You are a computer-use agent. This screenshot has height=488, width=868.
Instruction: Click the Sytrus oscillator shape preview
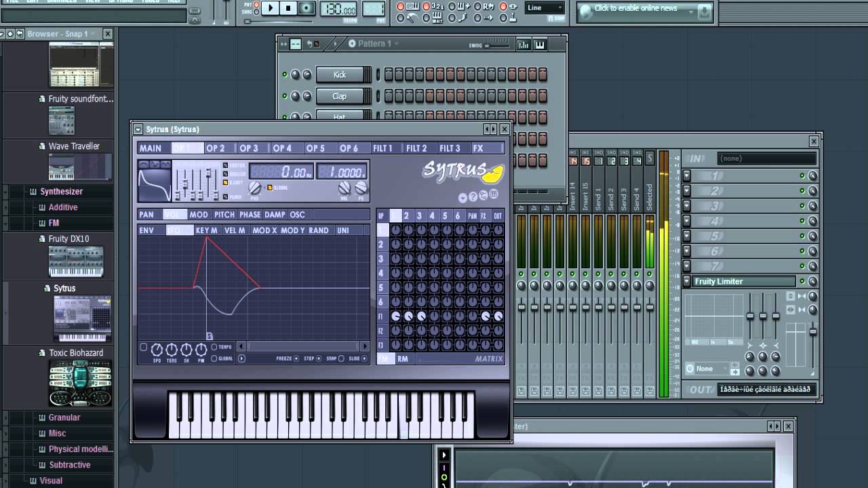tap(155, 185)
